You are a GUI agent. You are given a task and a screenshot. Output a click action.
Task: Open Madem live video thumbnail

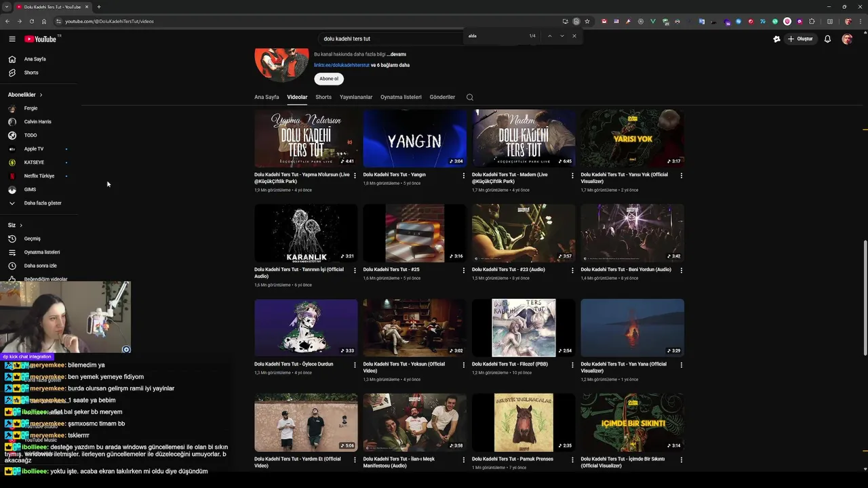524,138
